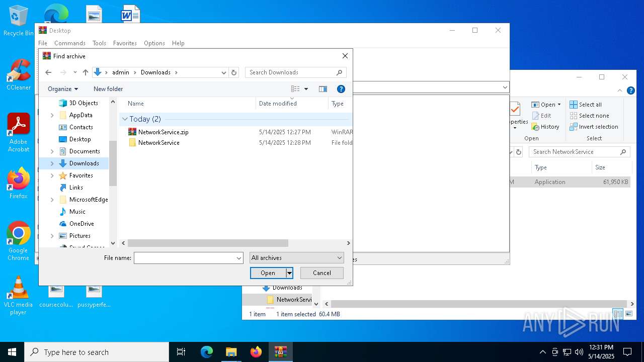The image size is (644, 362).
Task: Cancel the Find archive dialog
Action: (x=322, y=273)
